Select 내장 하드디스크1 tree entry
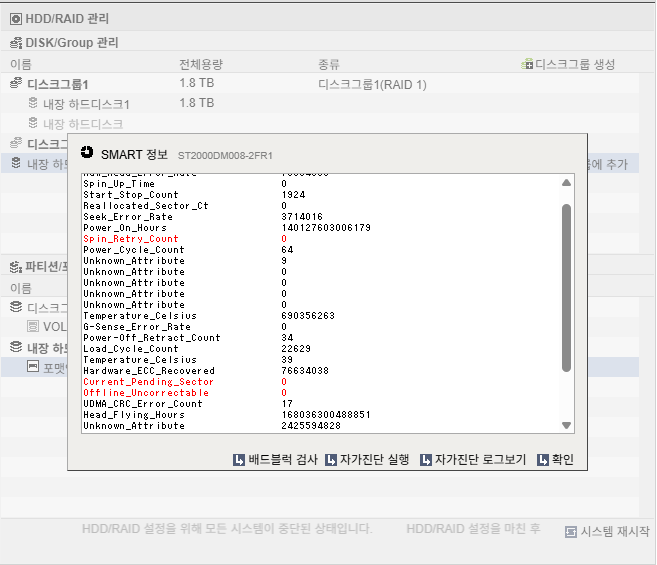 [x=86, y=104]
